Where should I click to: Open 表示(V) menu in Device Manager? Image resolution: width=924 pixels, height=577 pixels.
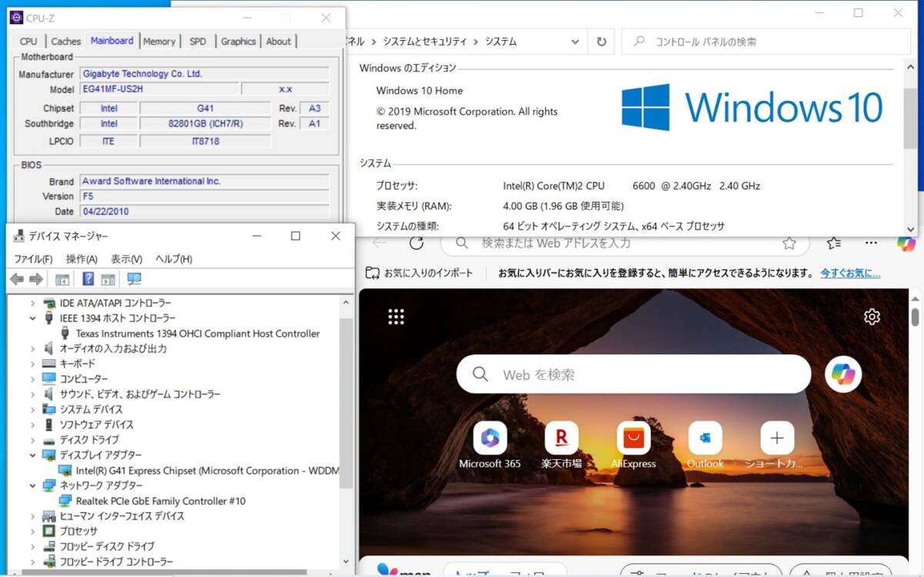[x=126, y=259]
